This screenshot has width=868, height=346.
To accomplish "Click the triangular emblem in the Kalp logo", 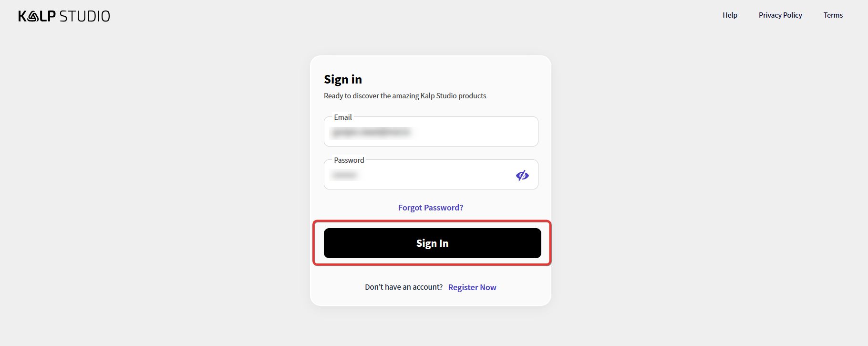I will tap(33, 16).
